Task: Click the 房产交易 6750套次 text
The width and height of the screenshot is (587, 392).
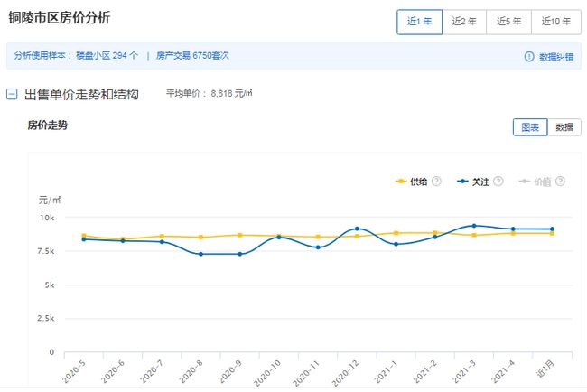Action: [192, 55]
